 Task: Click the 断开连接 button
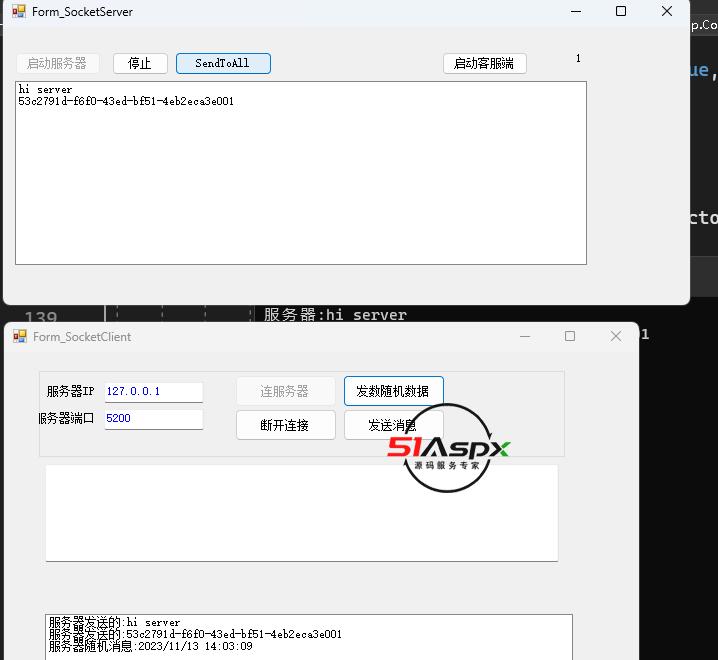tap(286, 425)
